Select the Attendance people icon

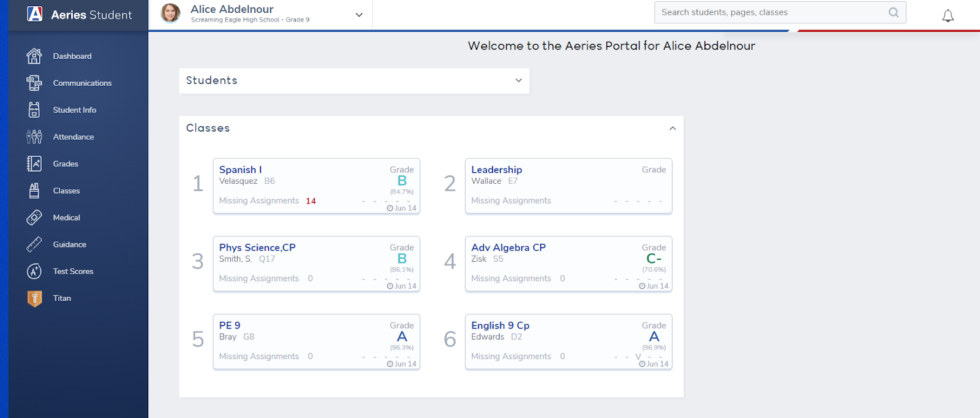[34, 137]
